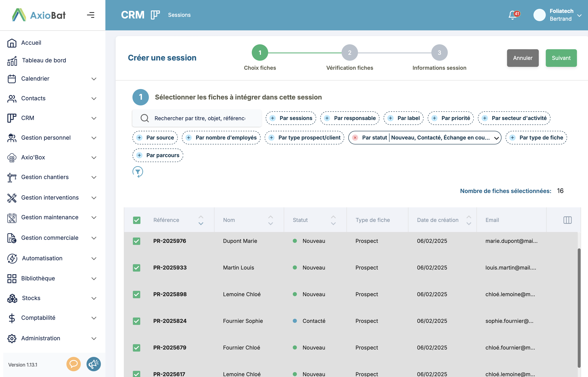Viewport: 588px width, 377px height.
Task: Click the blue megaphone announcements icon
Action: pyautogui.click(x=93, y=364)
